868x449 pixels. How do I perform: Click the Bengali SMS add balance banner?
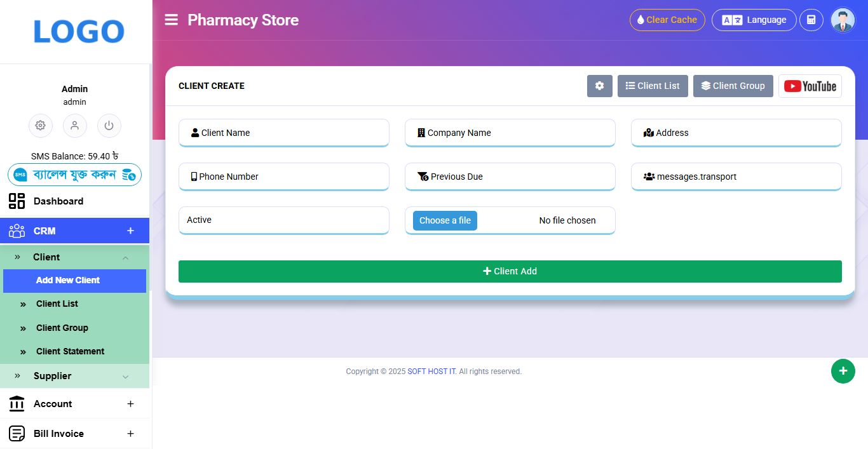(x=74, y=175)
